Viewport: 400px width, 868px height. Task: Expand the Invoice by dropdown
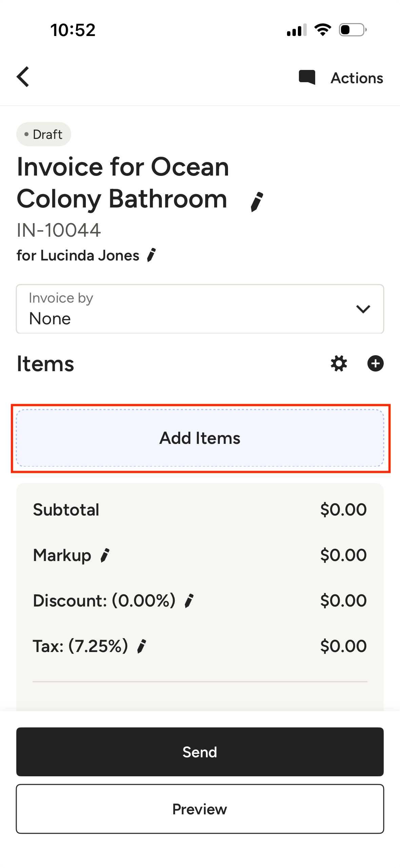199,309
